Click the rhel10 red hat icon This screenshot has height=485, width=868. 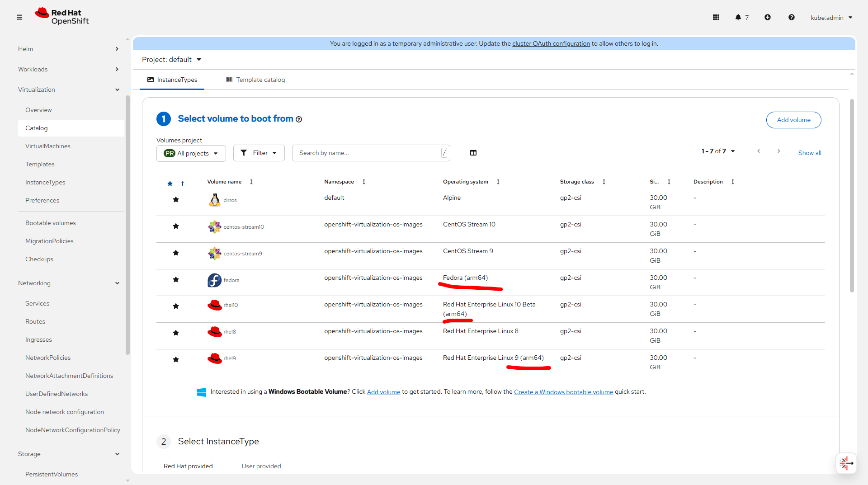pos(215,305)
